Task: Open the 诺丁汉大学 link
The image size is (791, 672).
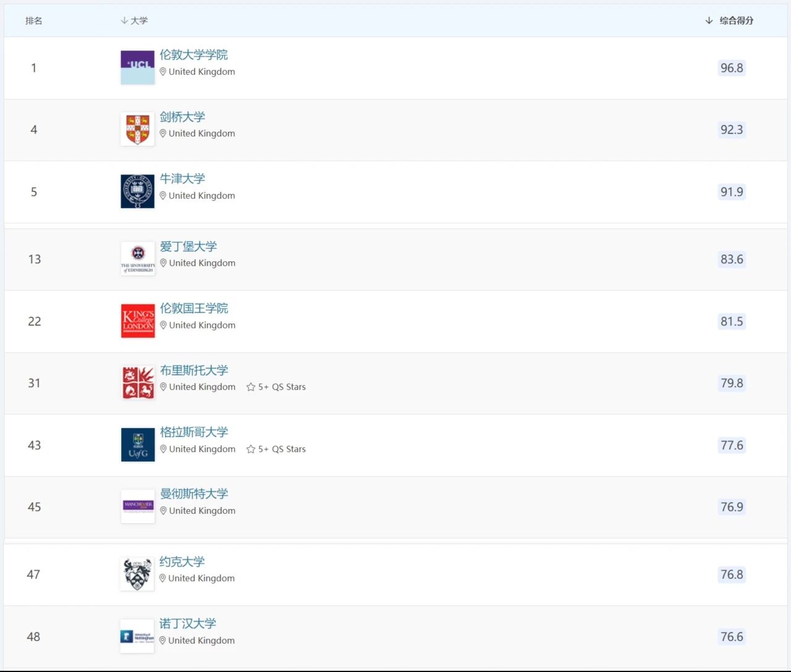Action: pyautogui.click(x=188, y=623)
